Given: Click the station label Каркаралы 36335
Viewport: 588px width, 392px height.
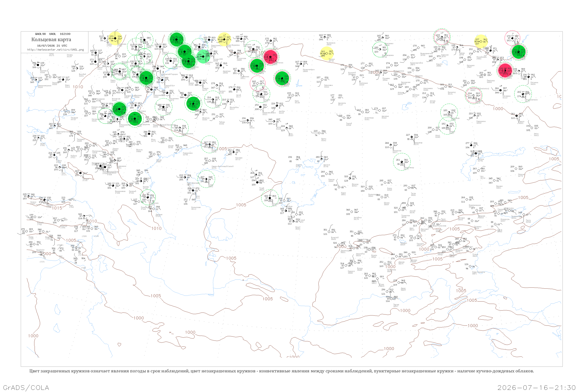Looking at the screenshot, I should (x=481, y=122).
